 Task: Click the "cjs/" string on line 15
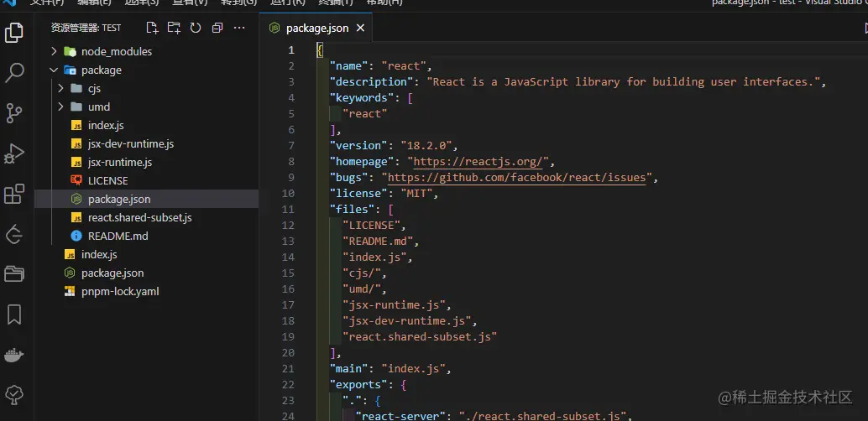(362, 273)
